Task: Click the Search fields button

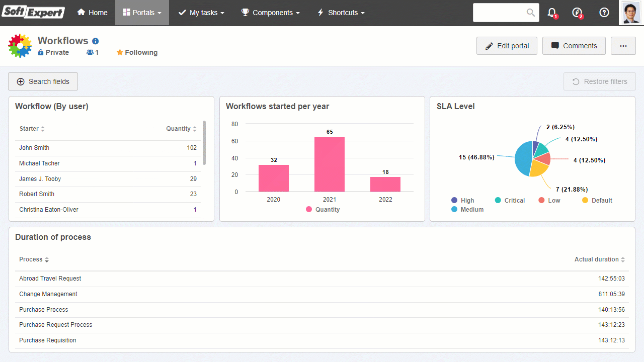Action: click(x=43, y=81)
